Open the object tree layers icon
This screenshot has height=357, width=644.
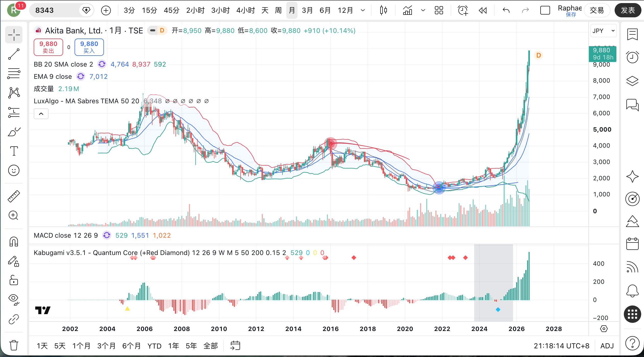pyautogui.click(x=632, y=81)
